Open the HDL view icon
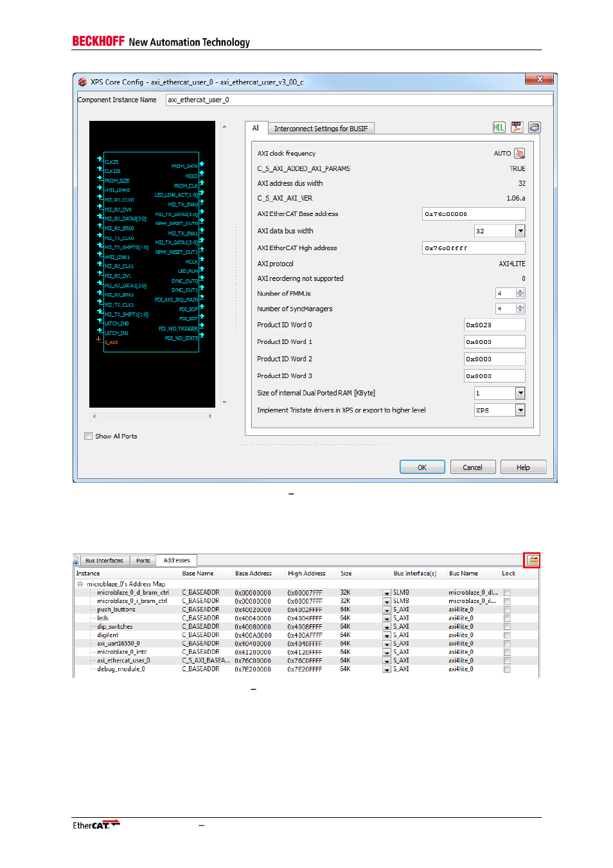613x868 pixels. click(499, 127)
